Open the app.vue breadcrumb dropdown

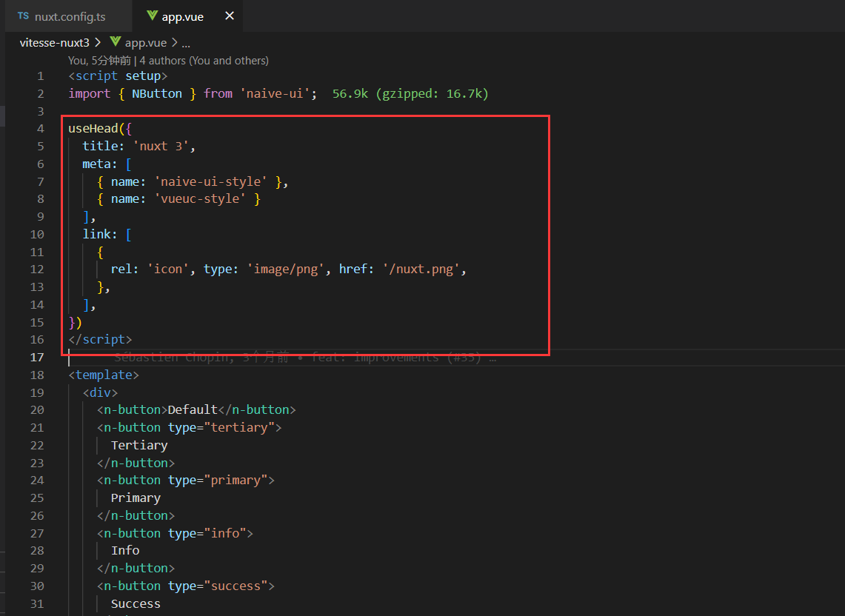(147, 43)
